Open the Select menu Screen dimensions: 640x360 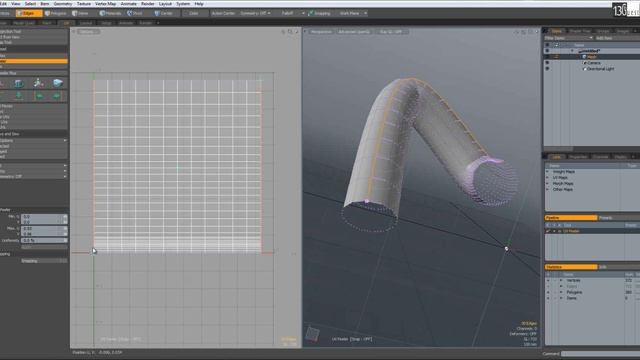[30, 4]
